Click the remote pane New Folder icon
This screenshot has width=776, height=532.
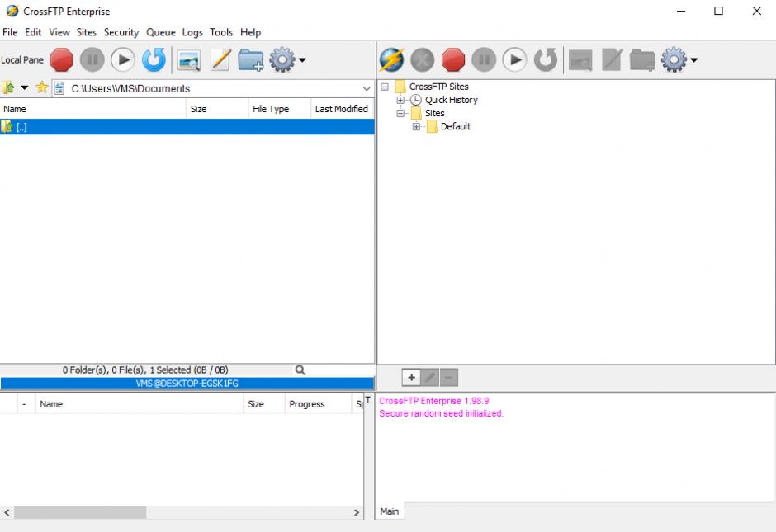[x=642, y=60]
